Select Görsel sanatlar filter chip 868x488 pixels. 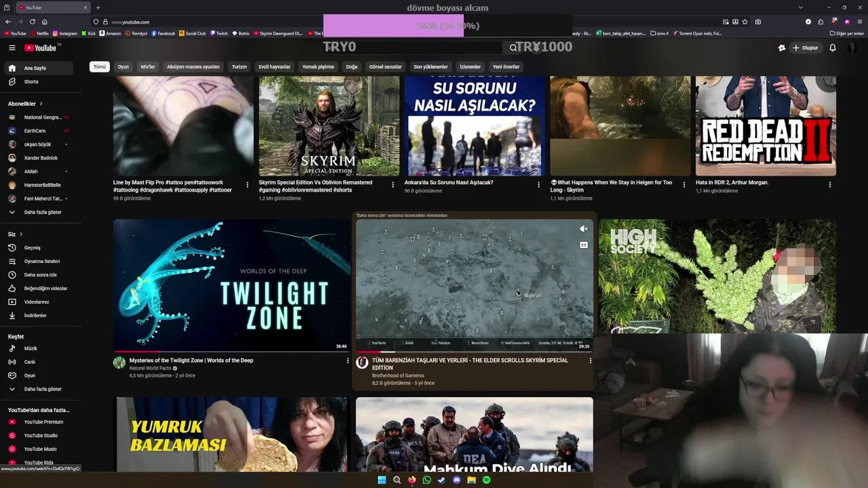pyautogui.click(x=385, y=67)
